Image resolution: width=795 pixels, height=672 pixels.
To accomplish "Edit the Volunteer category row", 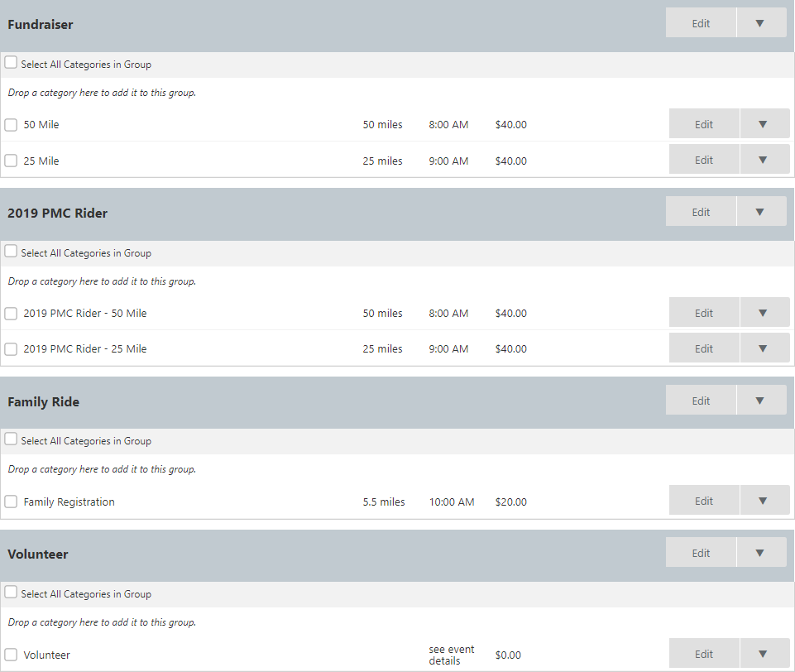I will (x=704, y=654).
